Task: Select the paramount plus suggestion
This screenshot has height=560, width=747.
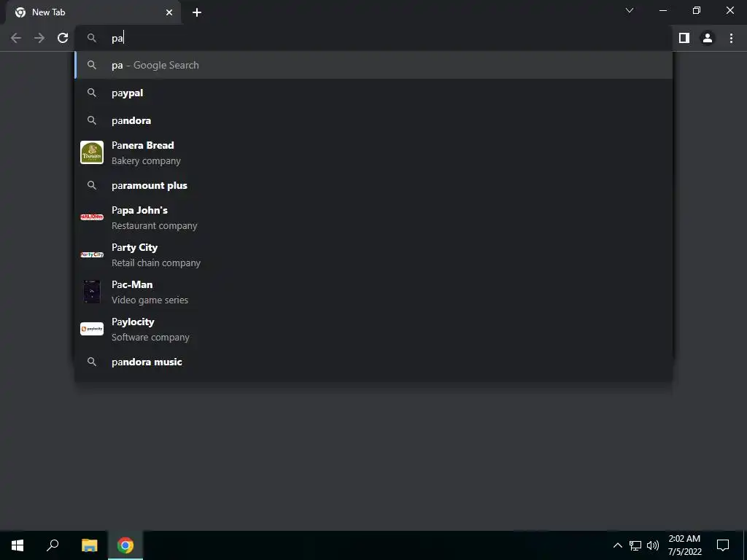Action: pyautogui.click(x=374, y=185)
